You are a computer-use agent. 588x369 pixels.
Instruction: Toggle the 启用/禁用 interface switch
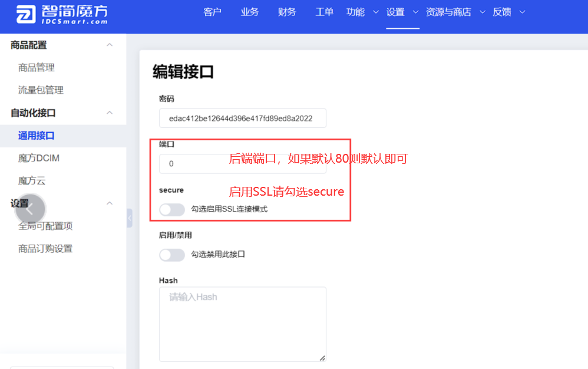[x=172, y=255]
